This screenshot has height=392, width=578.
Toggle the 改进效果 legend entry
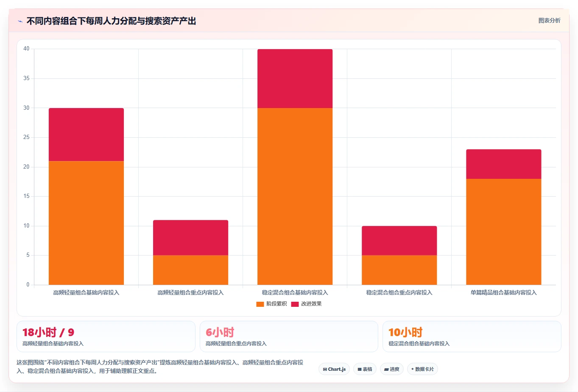click(x=306, y=304)
